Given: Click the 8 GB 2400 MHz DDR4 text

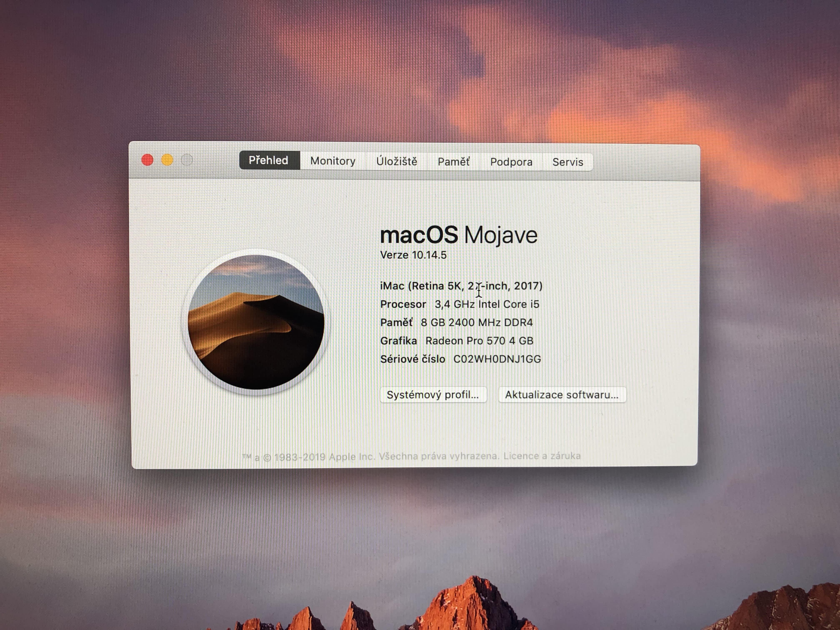Looking at the screenshot, I should (477, 322).
